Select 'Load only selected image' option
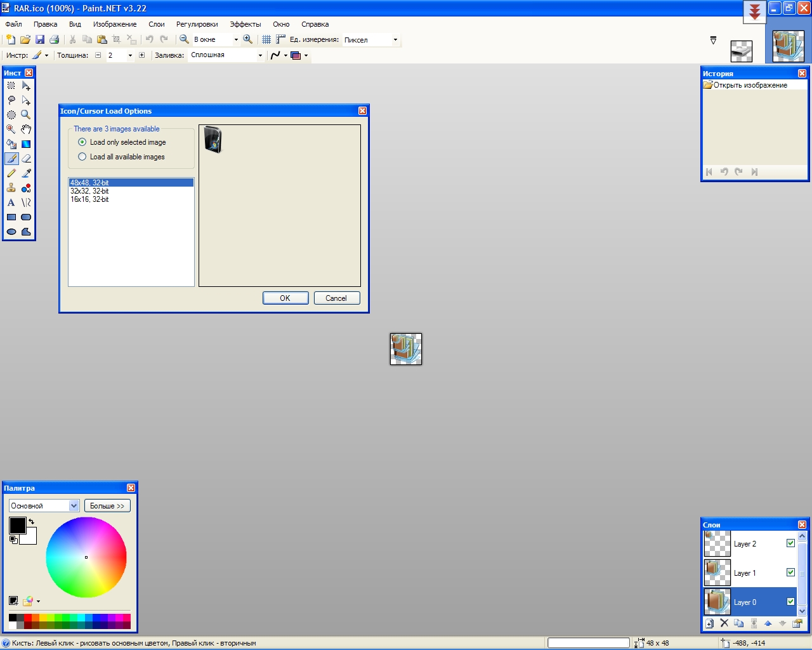812x650 pixels. tap(122, 142)
